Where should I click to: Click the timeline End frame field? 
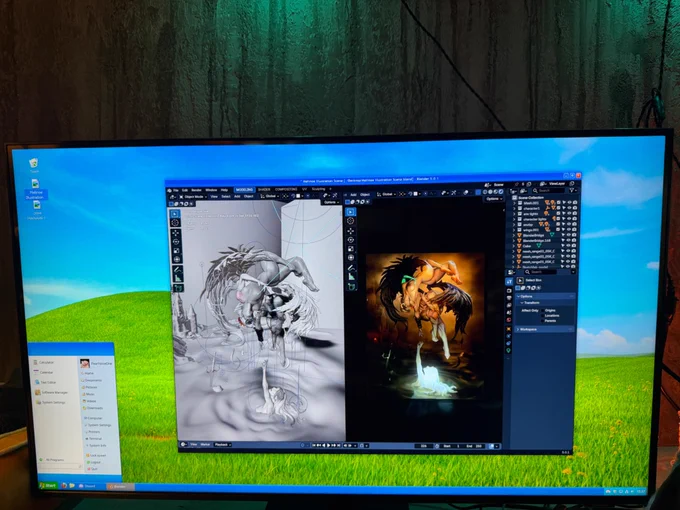pyautogui.click(x=475, y=446)
